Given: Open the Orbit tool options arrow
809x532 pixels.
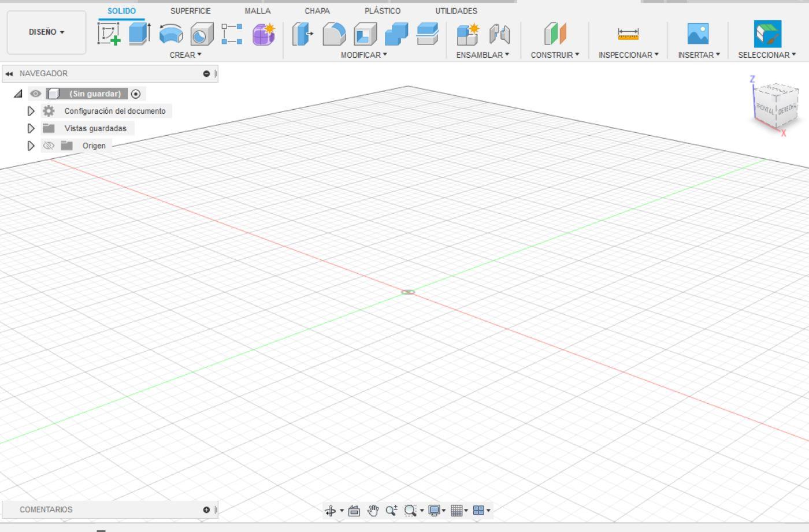Looking at the screenshot, I should [x=342, y=511].
